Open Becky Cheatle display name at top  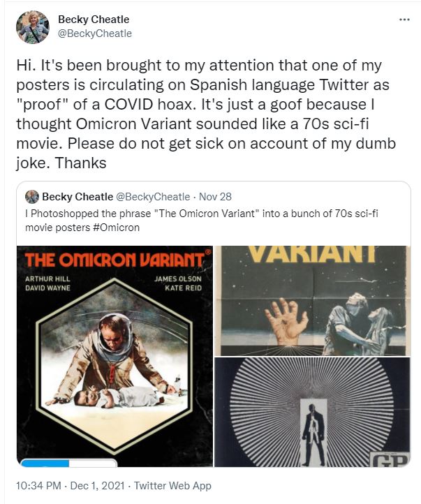click(x=94, y=20)
